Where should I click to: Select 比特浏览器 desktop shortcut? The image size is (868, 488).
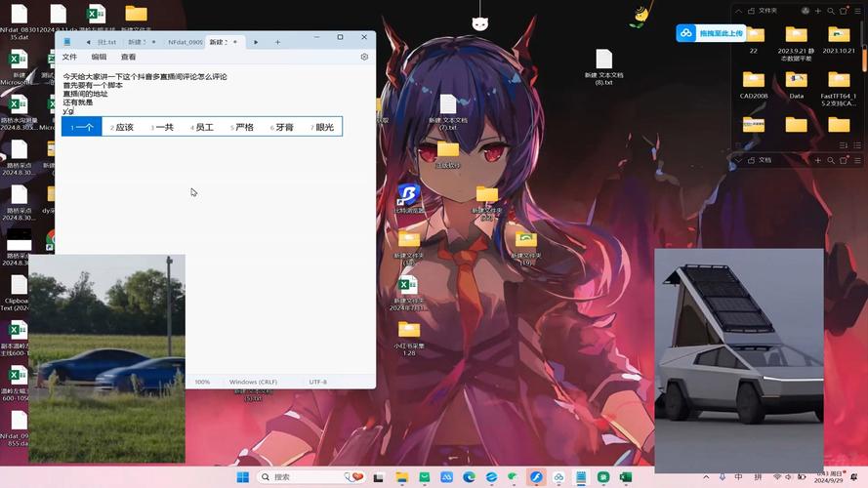point(409,199)
